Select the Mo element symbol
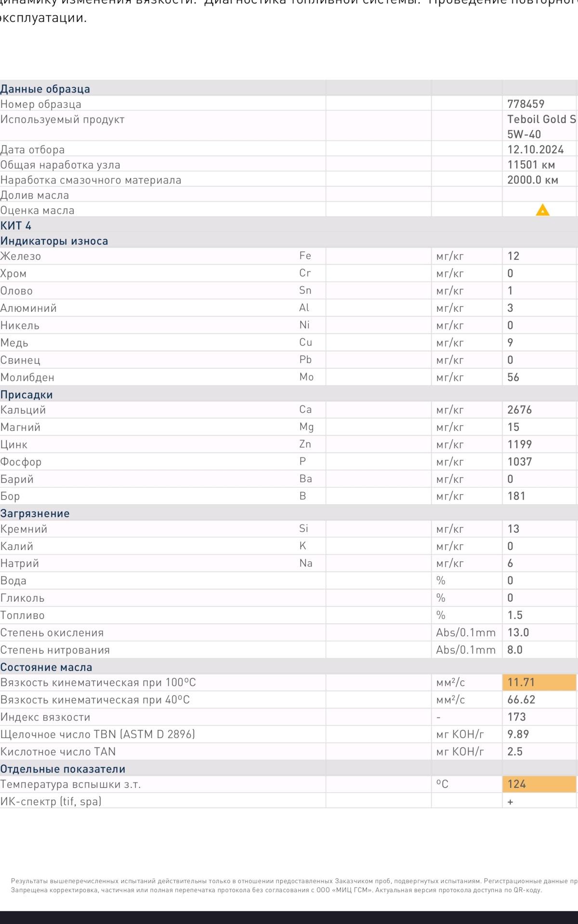This screenshot has height=924, width=578. (306, 377)
